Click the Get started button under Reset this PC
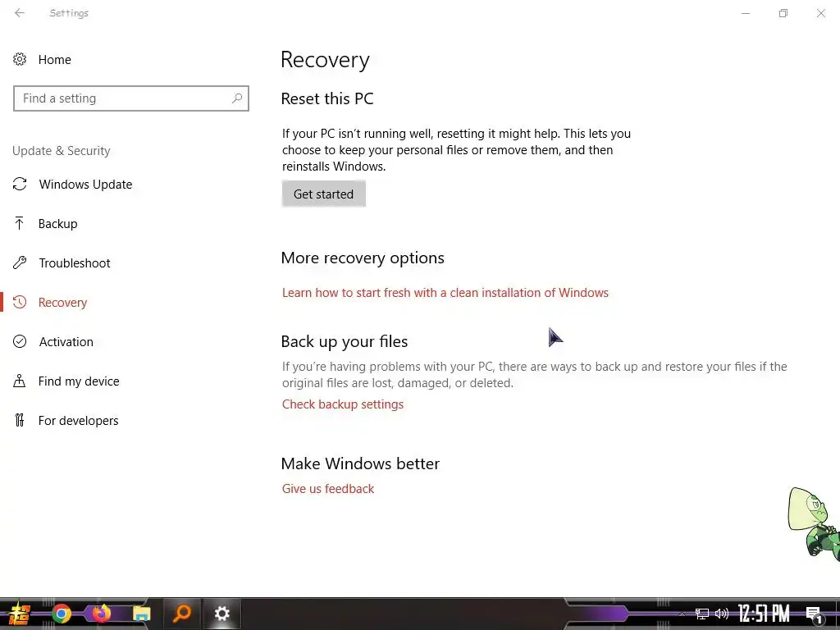This screenshot has height=630, width=840. coord(323,194)
